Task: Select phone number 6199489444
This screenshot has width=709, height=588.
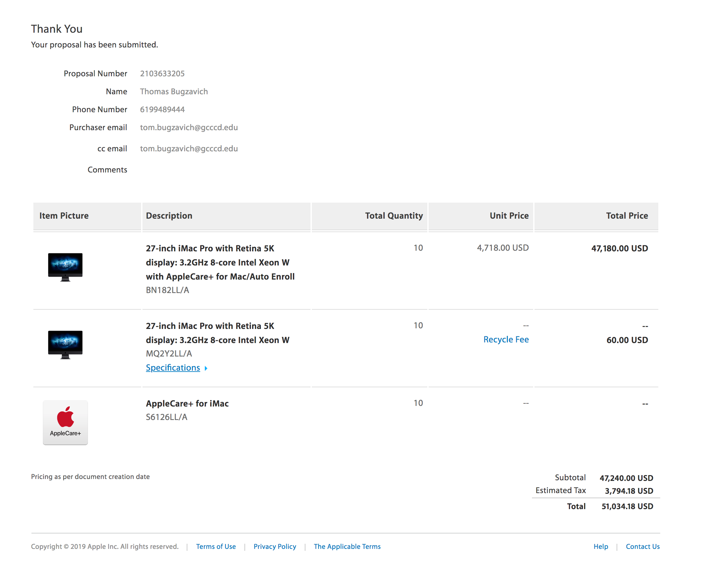Action: point(162,109)
